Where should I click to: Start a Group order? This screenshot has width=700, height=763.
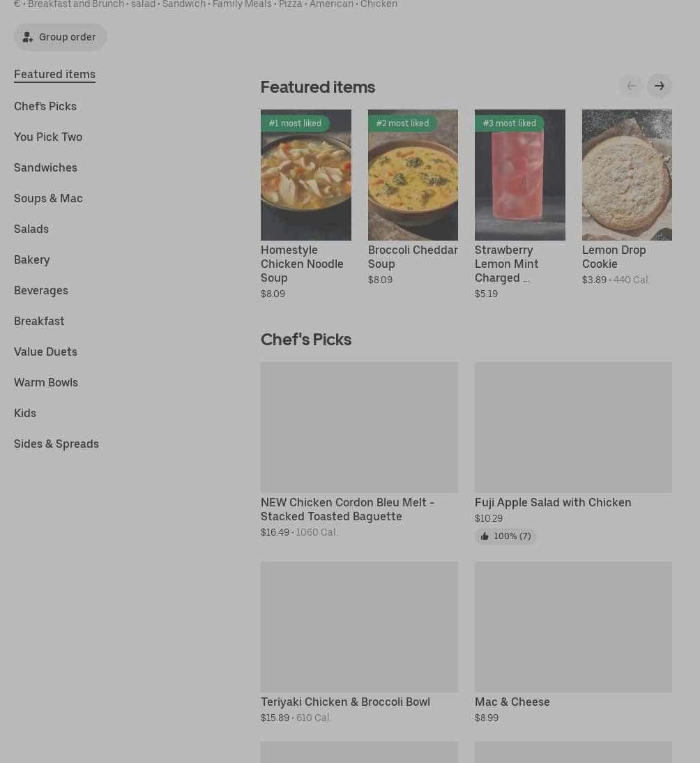click(61, 37)
